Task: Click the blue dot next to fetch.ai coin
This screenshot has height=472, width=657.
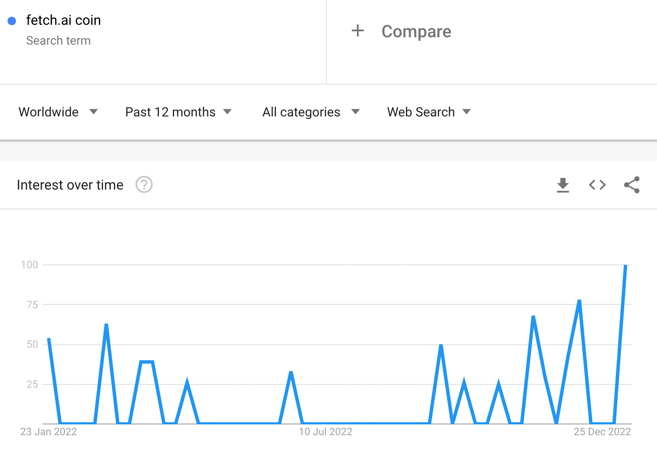Action: pyautogui.click(x=12, y=21)
